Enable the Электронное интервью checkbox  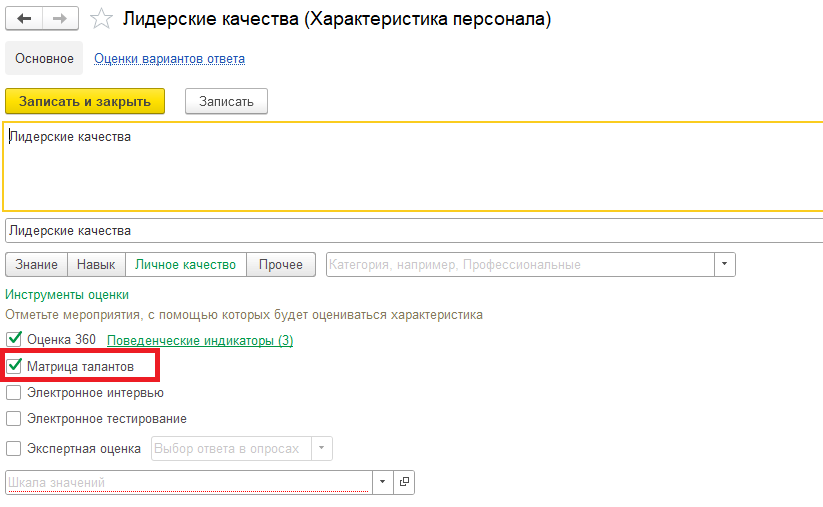(14, 393)
